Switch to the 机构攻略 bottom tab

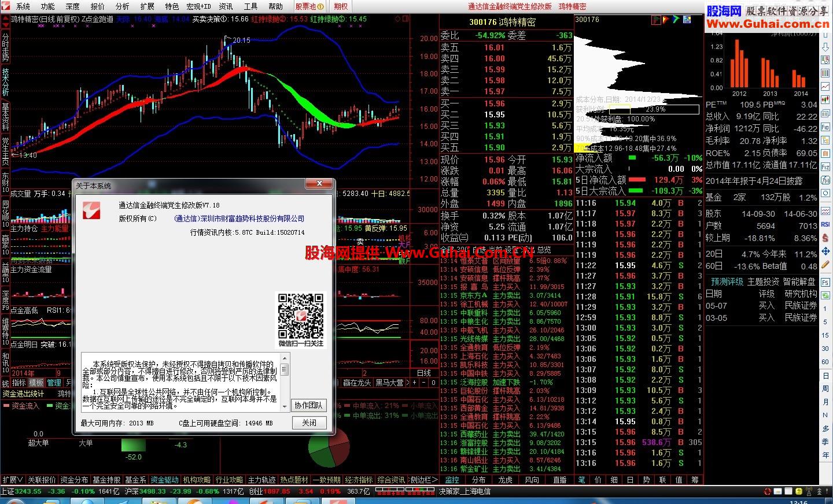click(x=197, y=480)
